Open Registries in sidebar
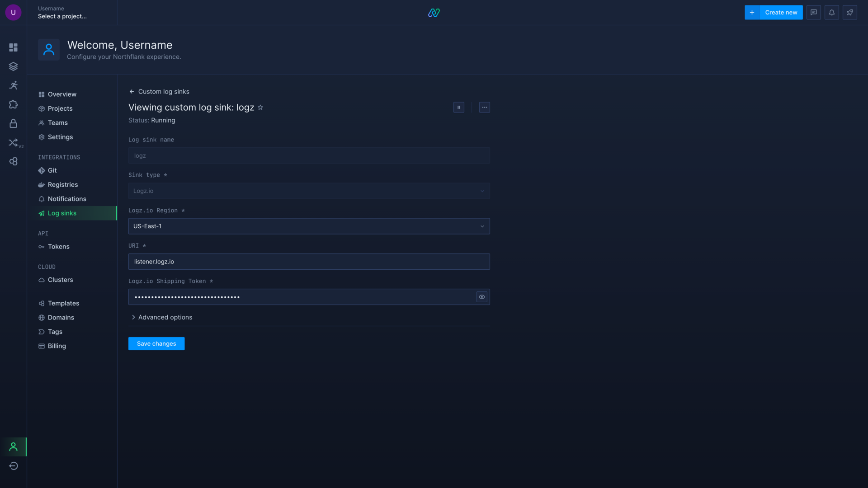The image size is (868, 488). (58, 185)
